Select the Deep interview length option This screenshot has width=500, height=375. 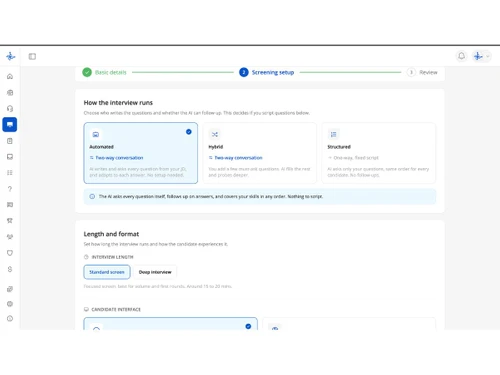coord(155,272)
